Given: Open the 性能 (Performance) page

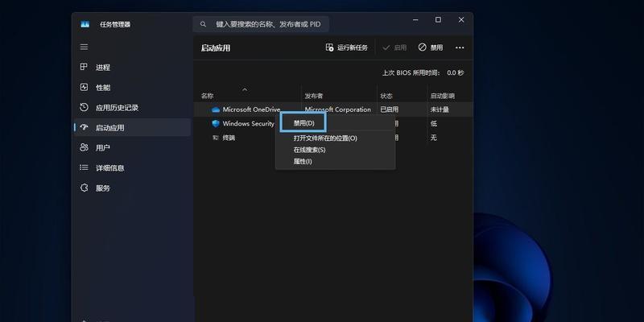Looking at the screenshot, I should click(x=132, y=88).
